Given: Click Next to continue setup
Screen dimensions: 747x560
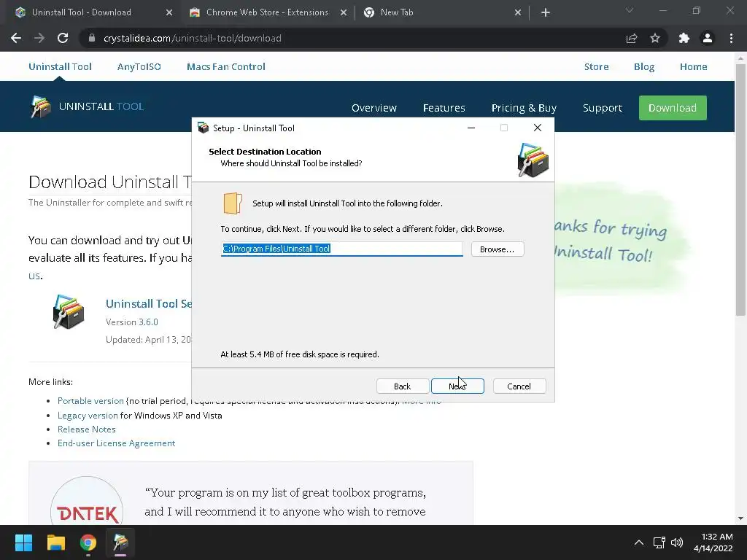Looking at the screenshot, I should click(x=457, y=386).
